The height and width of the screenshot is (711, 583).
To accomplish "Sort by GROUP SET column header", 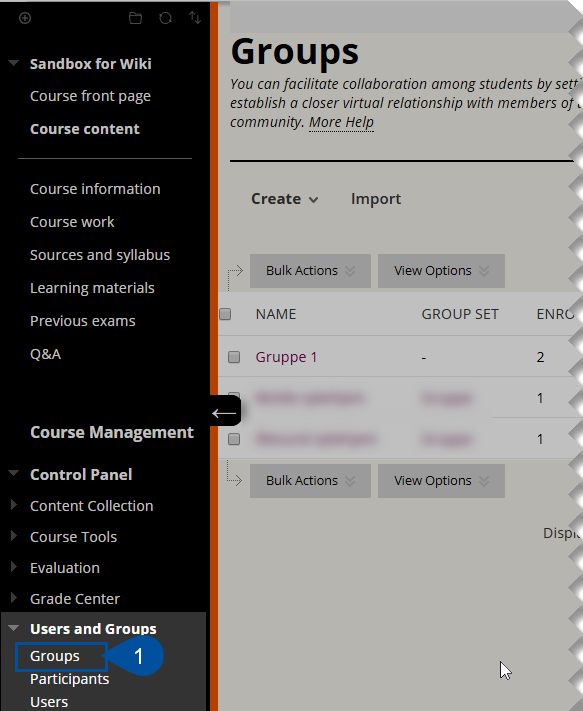I will click(460, 314).
